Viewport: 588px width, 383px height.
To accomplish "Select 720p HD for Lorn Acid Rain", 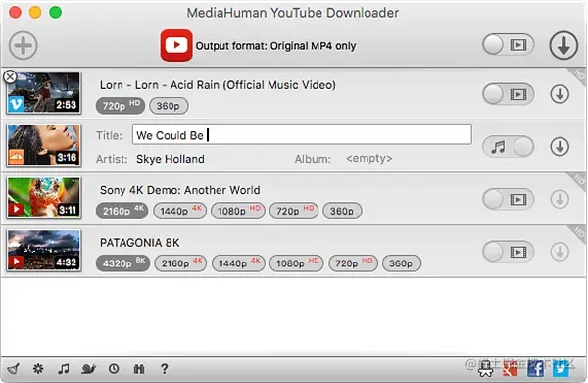I will pyautogui.click(x=121, y=106).
